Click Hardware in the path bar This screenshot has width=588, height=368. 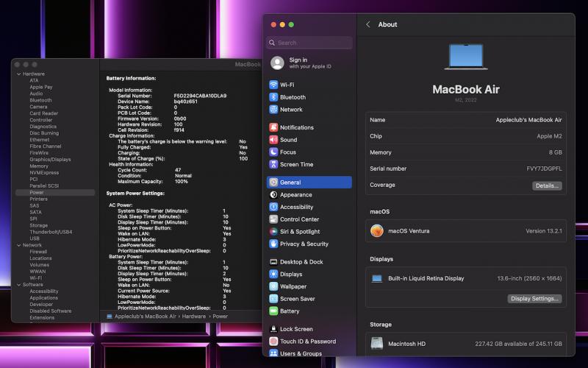(x=194, y=316)
